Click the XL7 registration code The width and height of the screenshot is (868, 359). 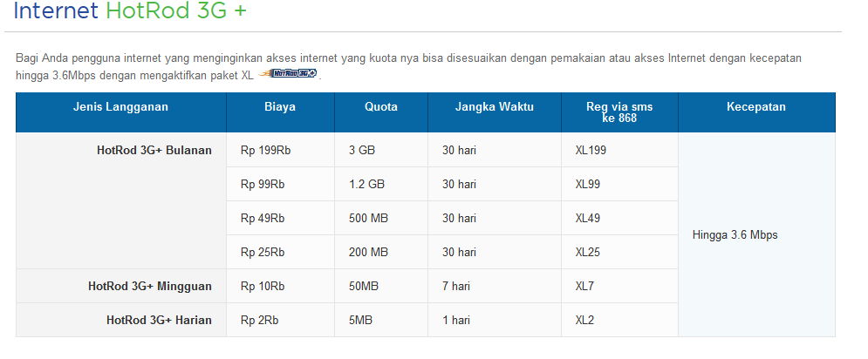tap(584, 287)
